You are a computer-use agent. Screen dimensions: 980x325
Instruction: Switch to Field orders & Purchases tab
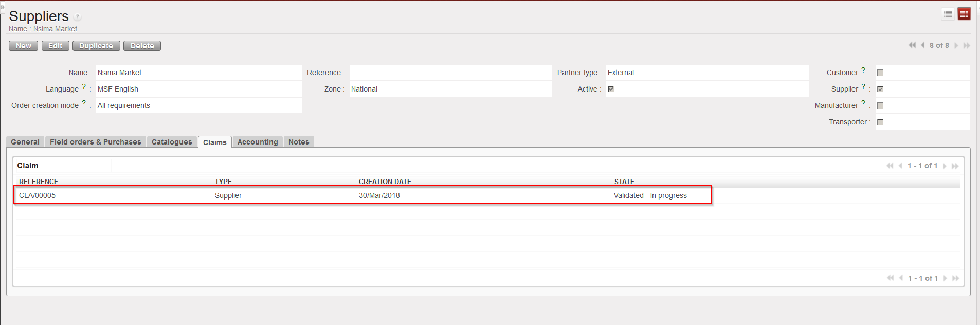pyautogui.click(x=95, y=142)
